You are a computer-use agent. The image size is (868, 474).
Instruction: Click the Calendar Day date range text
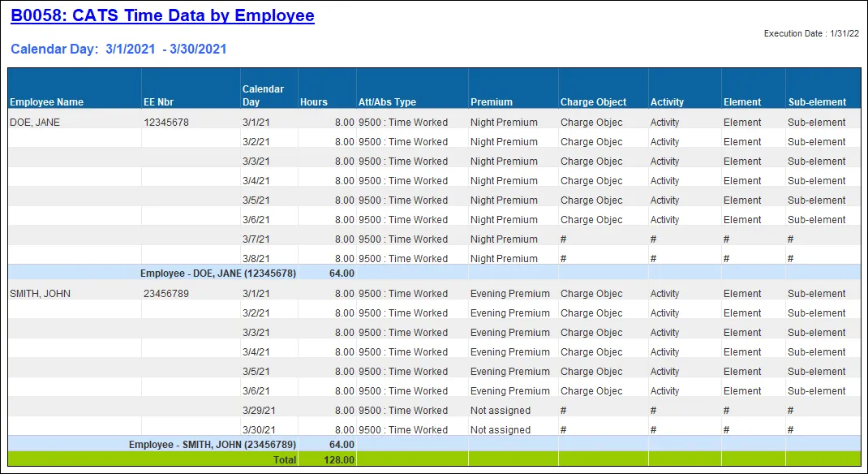pos(118,50)
